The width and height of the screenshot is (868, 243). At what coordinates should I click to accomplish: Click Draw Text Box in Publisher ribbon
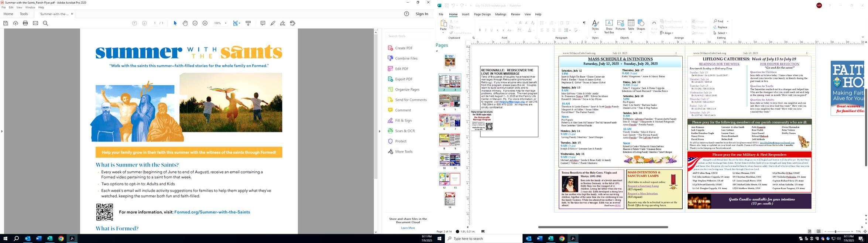pos(609,27)
